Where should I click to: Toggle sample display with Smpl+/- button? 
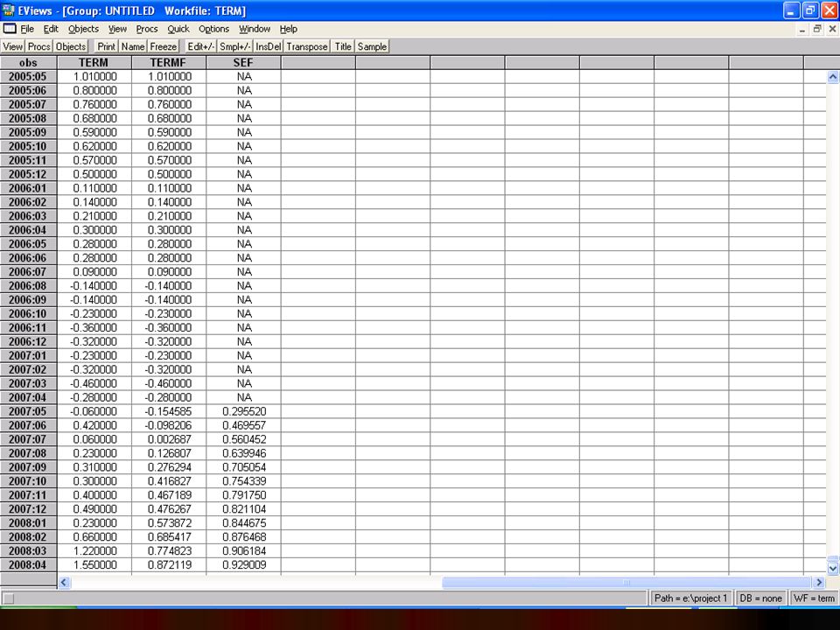(235, 46)
